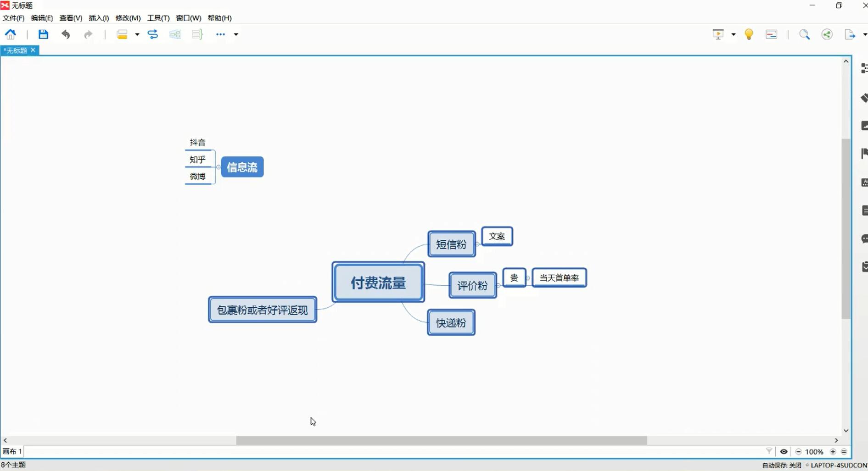This screenshot has width=868, height=471.
Task: Expand the topic insert dropdown arrow
Action: pos(137,34)
